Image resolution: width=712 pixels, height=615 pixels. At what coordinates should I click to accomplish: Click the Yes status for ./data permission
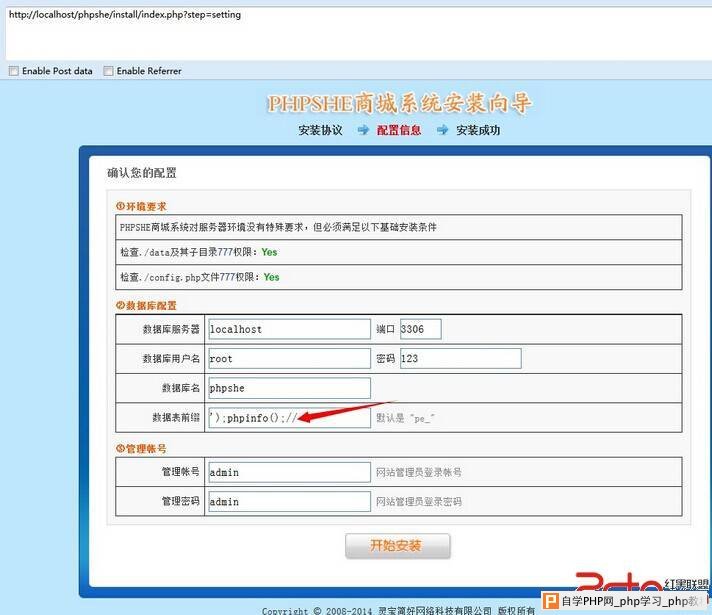(x=269, y=252)
